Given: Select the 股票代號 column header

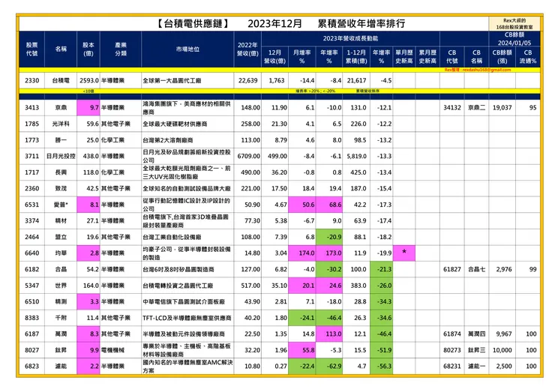Looking at the screenshot, I should click(31, 49).
